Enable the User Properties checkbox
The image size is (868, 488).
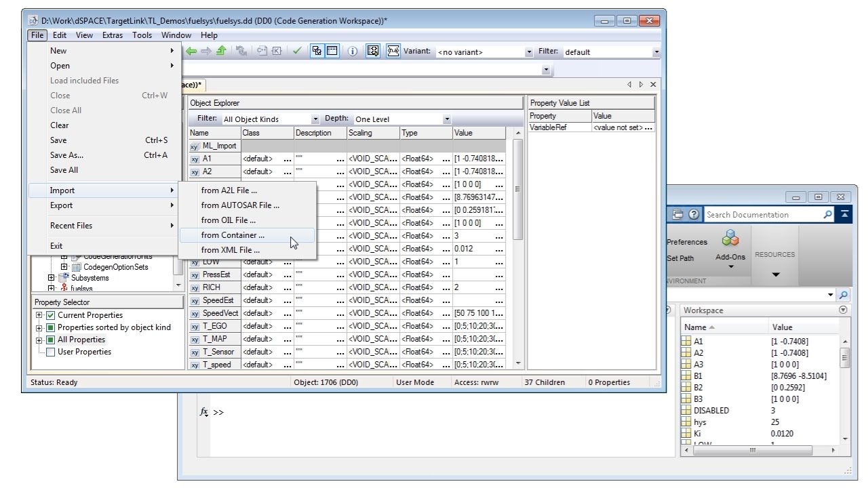(50, 352)
